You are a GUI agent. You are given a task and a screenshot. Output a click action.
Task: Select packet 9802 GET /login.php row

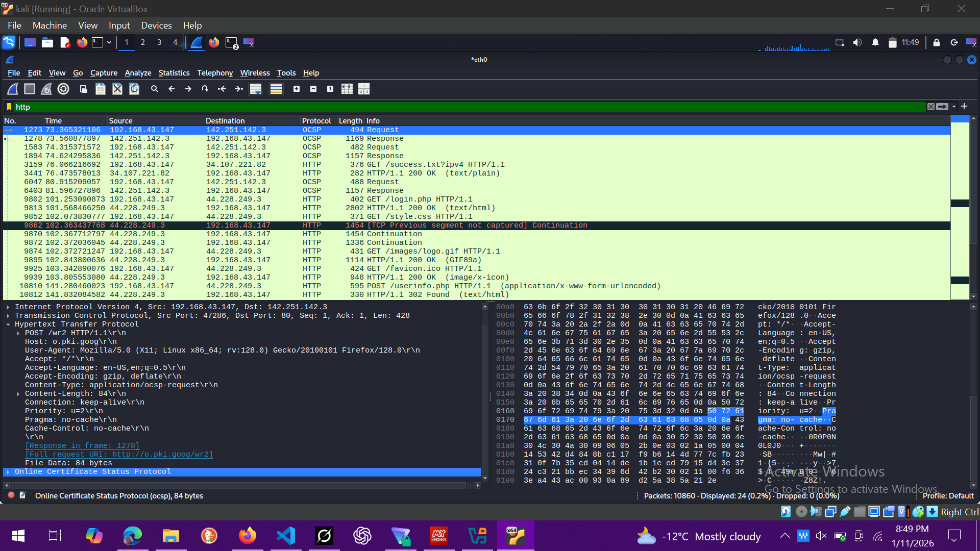pyautogui.click(x=476, y=199)
